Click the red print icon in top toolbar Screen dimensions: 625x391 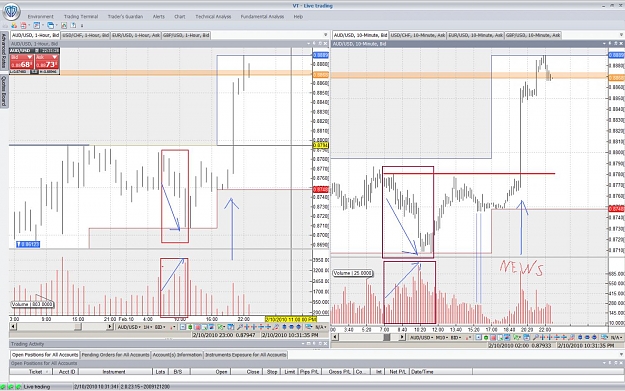23,26
